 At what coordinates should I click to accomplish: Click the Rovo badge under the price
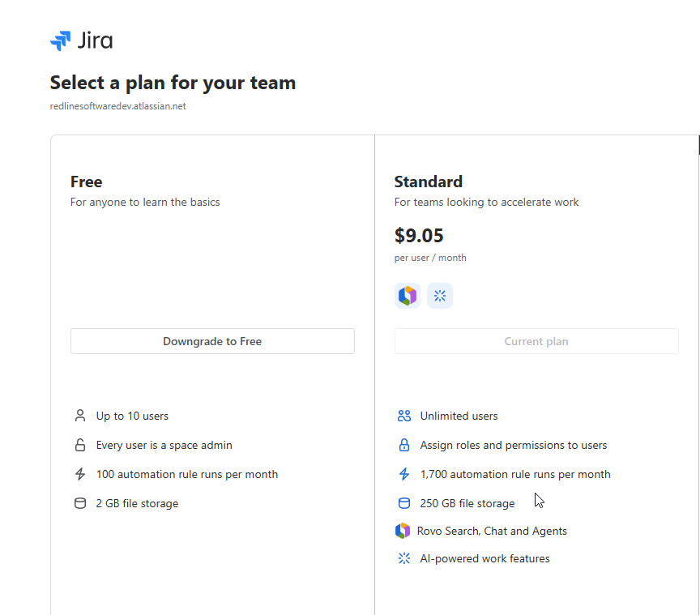point(408,296)
